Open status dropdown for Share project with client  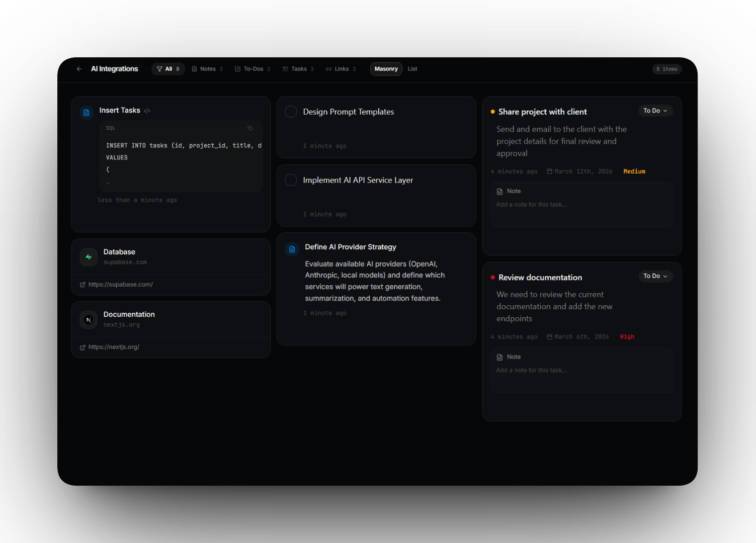pos(655,111)
